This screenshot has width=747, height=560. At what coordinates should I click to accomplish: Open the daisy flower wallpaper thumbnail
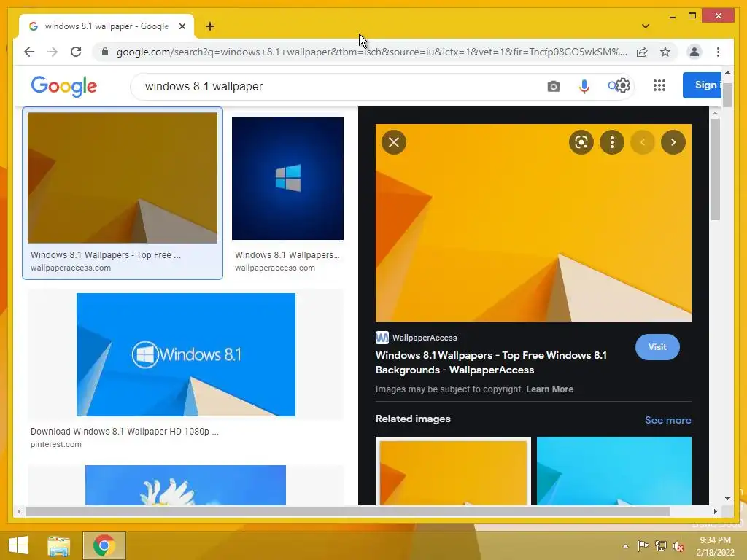186,485
